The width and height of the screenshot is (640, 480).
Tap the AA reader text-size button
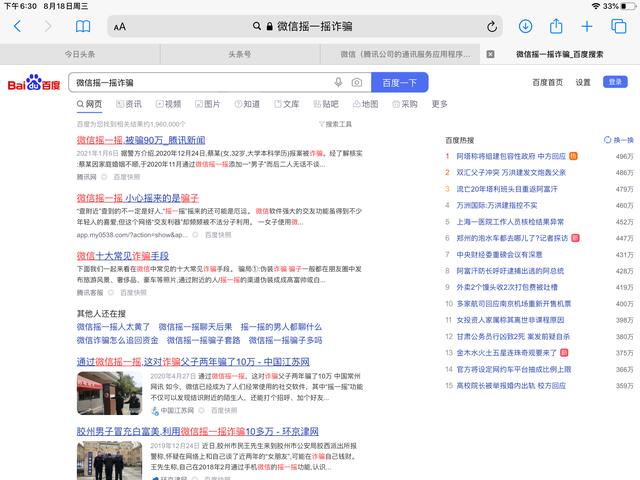tap(120, 27)
